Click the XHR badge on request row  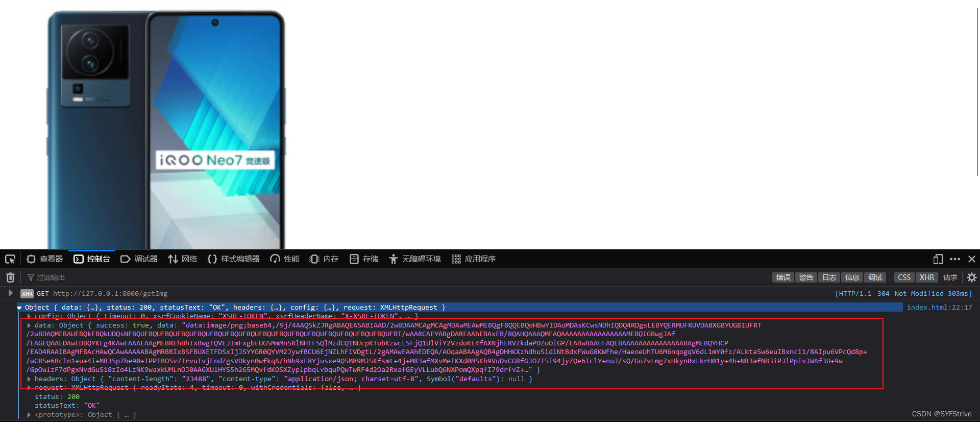click(27, 294)
